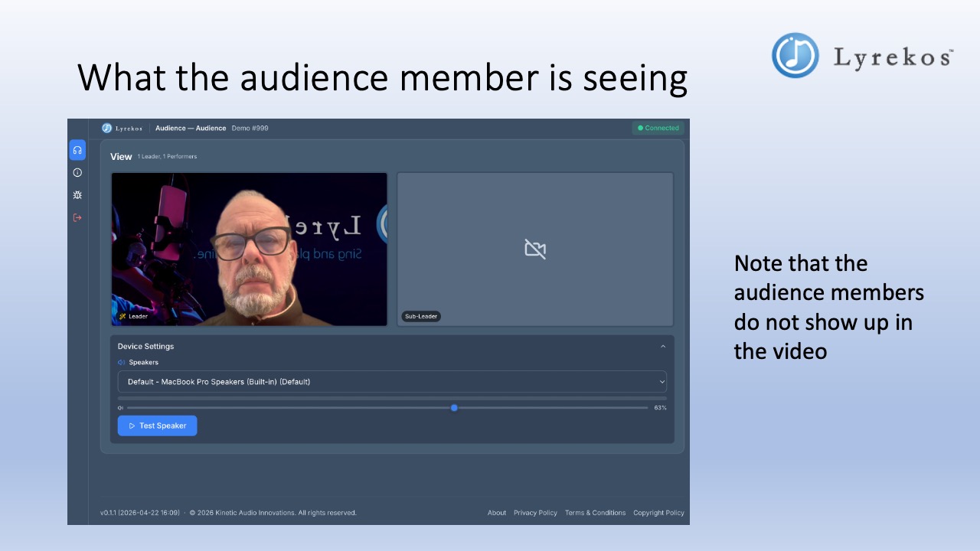Click the bug report sidebar icon
Image resolution: width=980 pixels, height=551 pixels.
tap(77, 194)
